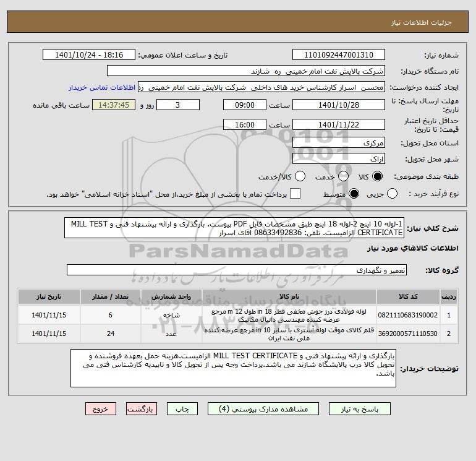
Task: Click the کد کالا column header
Action: coord(408,296)
